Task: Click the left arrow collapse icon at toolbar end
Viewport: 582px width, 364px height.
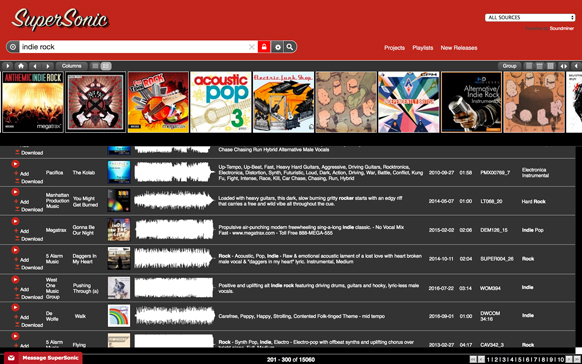Action: [576, 66]
